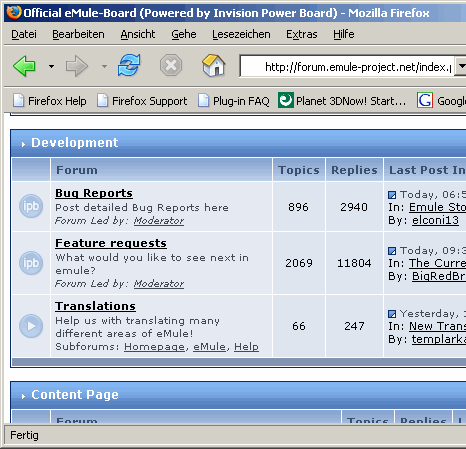Click the Planet 3DNow! green bookmark icon
This screenshot has width=466, height=449.
[286, 100]
